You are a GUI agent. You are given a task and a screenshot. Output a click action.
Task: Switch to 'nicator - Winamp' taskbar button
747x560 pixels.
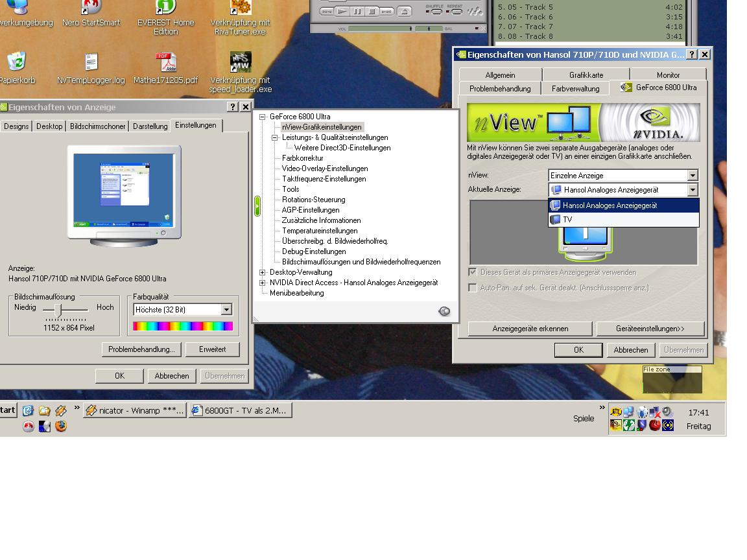pos(136,410)
